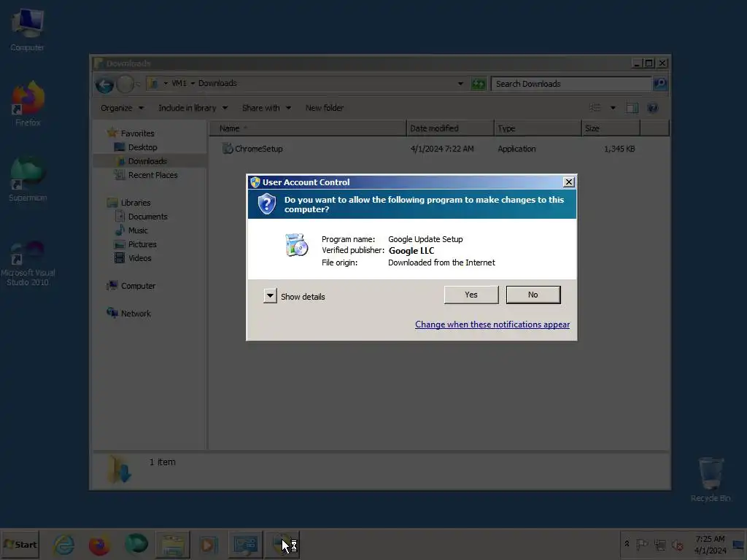Select Documents library

[142, 216]
